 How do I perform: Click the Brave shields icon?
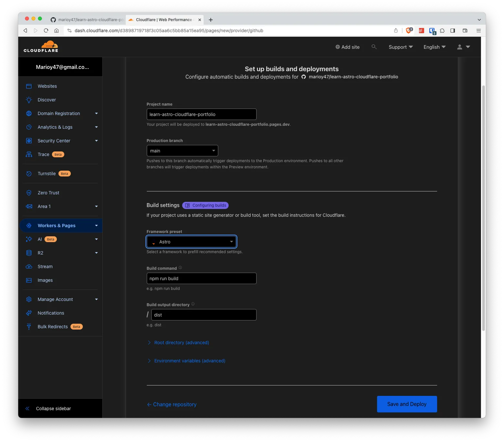pyautogui.click(x=409, y=31)
